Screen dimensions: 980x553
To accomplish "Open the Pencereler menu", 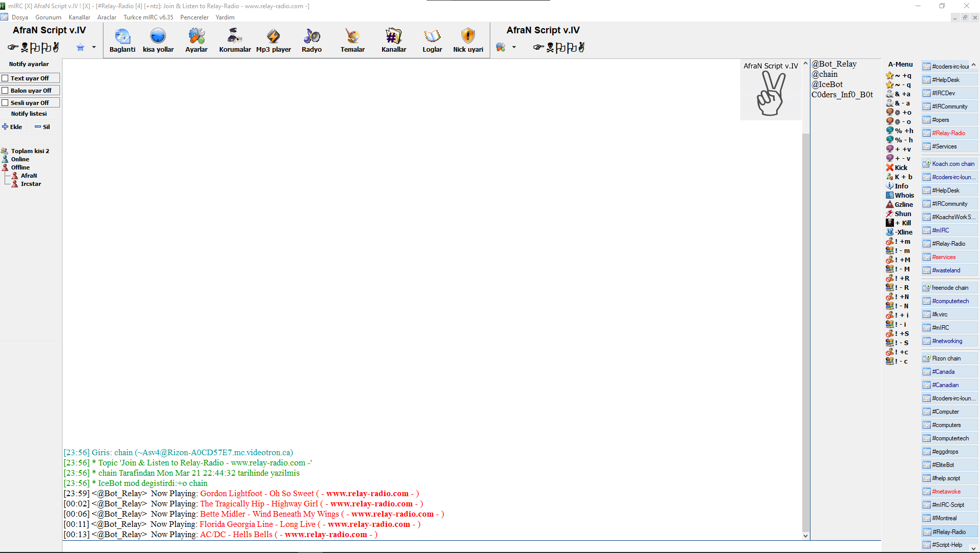I will coord(194,17).
